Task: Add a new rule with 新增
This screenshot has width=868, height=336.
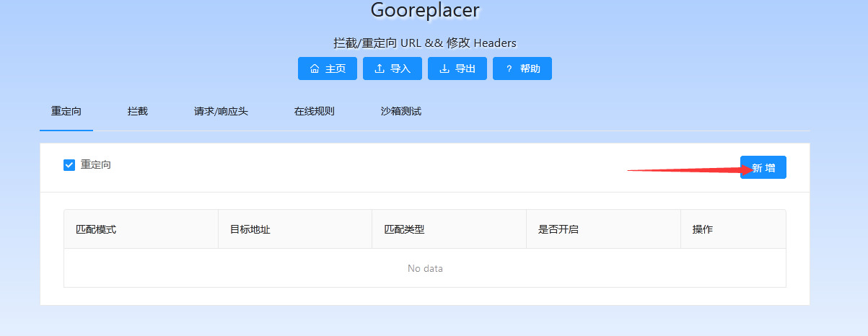Action: 763,167
